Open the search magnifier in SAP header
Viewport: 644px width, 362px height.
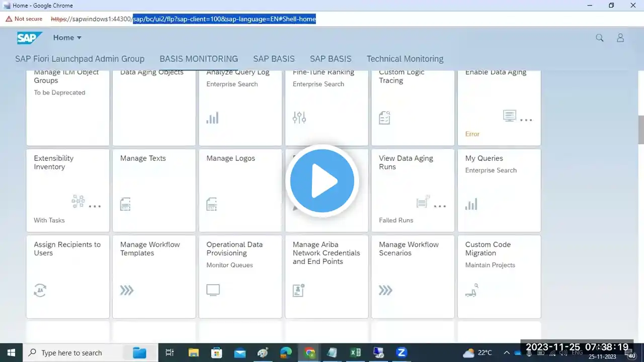point(600,38)
